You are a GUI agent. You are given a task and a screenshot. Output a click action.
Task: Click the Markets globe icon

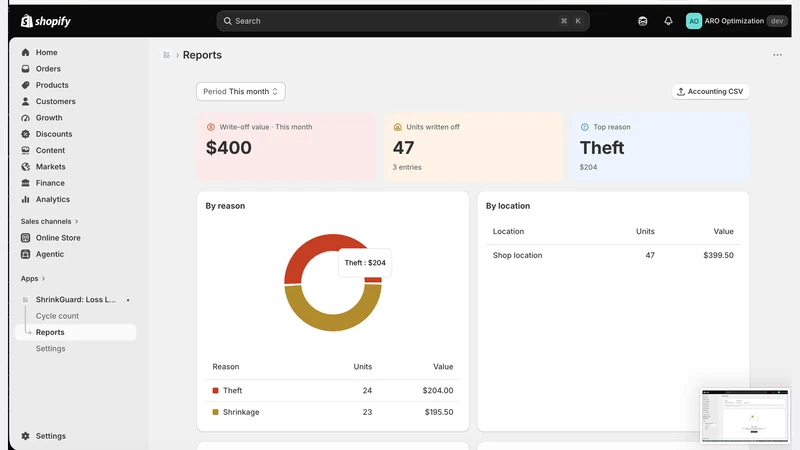[26, 166]
